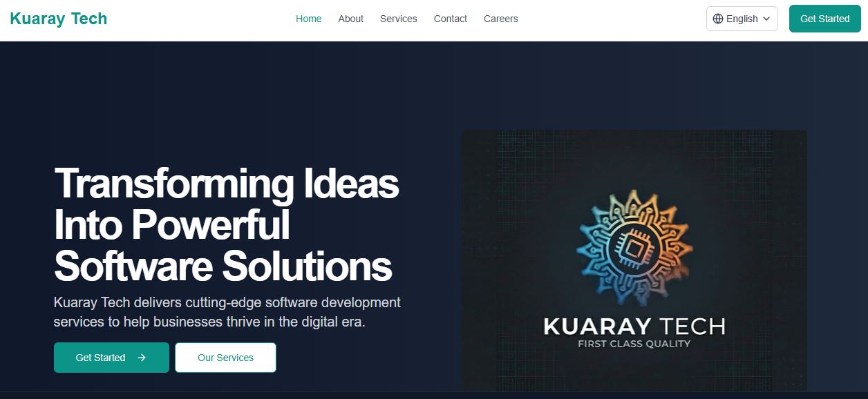Click the Get Started button in the header
868x399 pixels.
(x=824, y=19)
